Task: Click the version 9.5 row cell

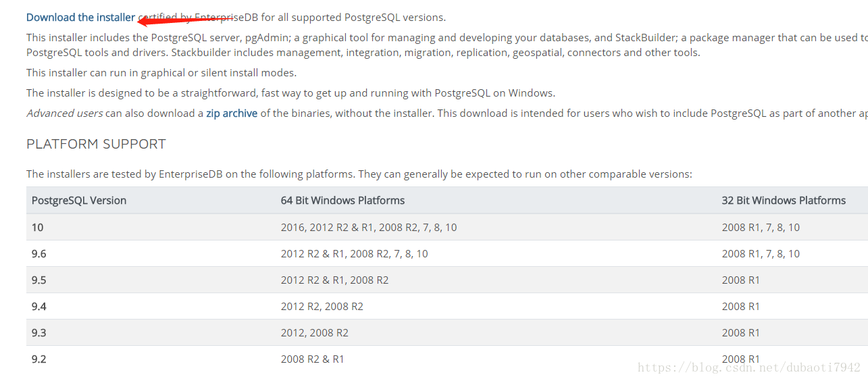Action: [x=39, y=280]
